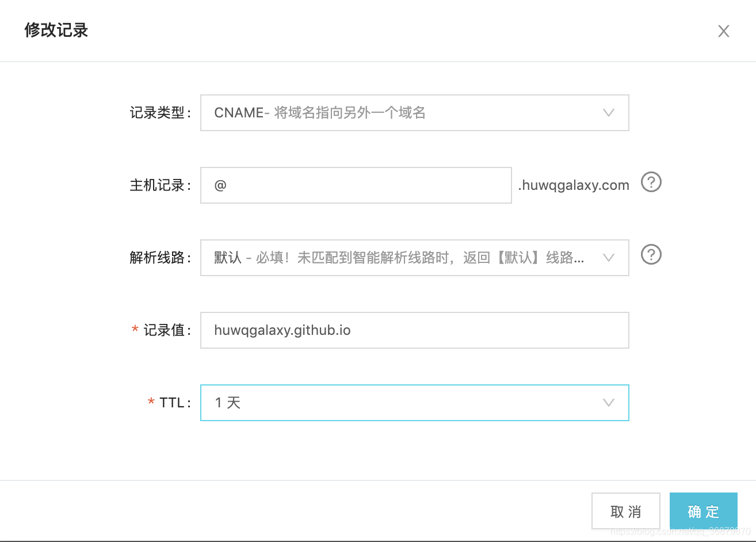Select the 修改记录 dialog title
The width and height of the screenshot is (756, 542).
55,30
